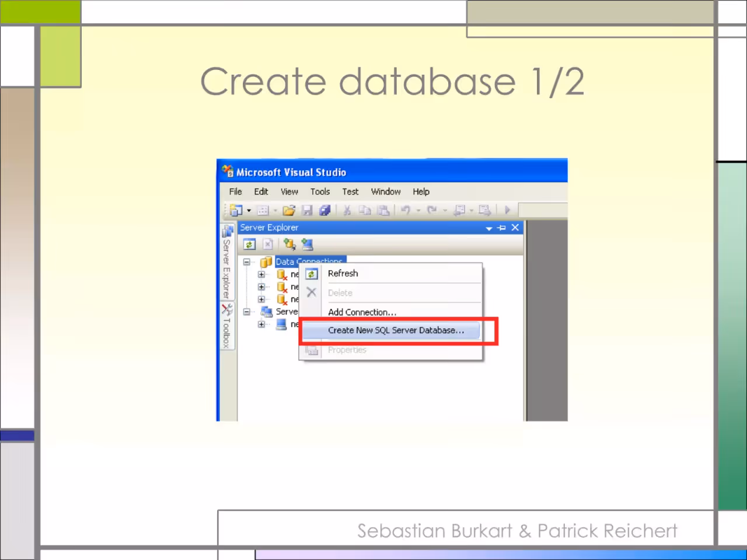Open the Help menu
The width and height of the screenshot is (747, 560).
pos(421,191)
